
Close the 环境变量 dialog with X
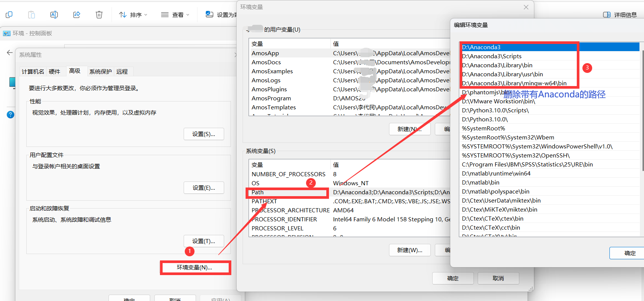pyautogui.click(x=526, y=7)
